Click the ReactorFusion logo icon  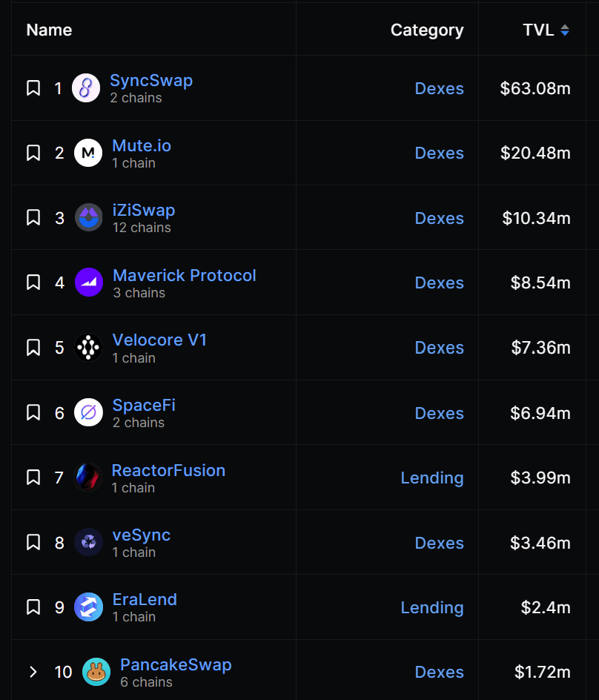coord(87,478)
